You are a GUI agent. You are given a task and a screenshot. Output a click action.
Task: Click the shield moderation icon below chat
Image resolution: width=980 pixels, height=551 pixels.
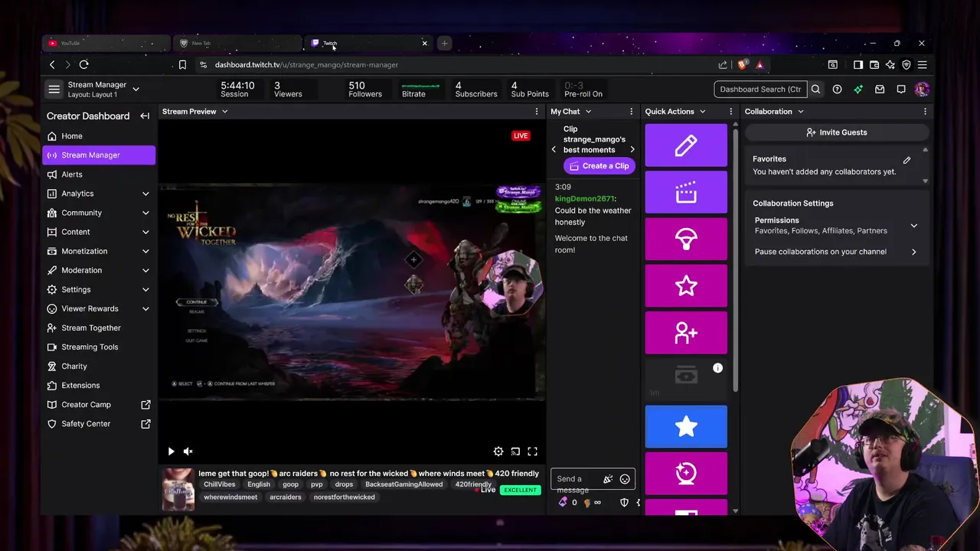point(624,503)
